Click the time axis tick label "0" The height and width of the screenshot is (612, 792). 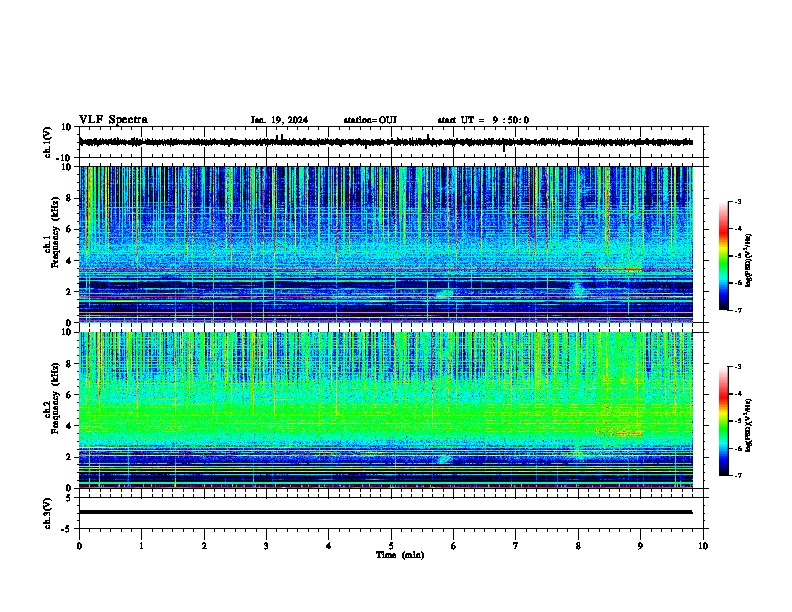pos(79,546)
